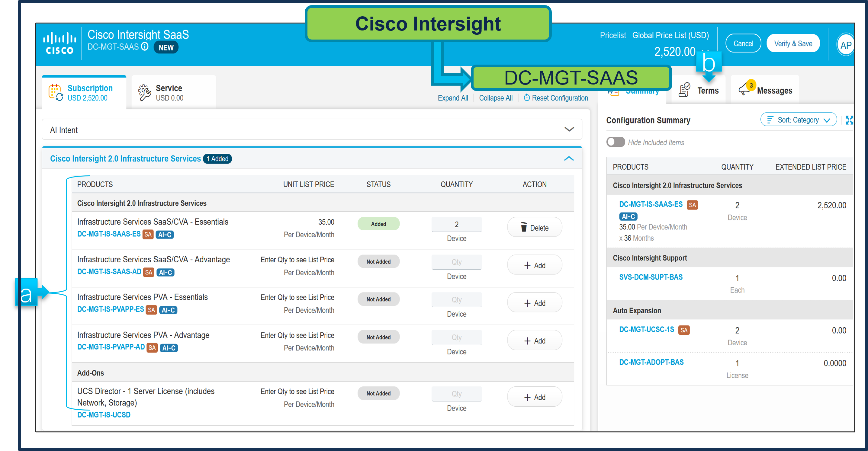Open the Sort: Category dropdown
Viewport: 868px width, 451px height.
tap(798, 120)
